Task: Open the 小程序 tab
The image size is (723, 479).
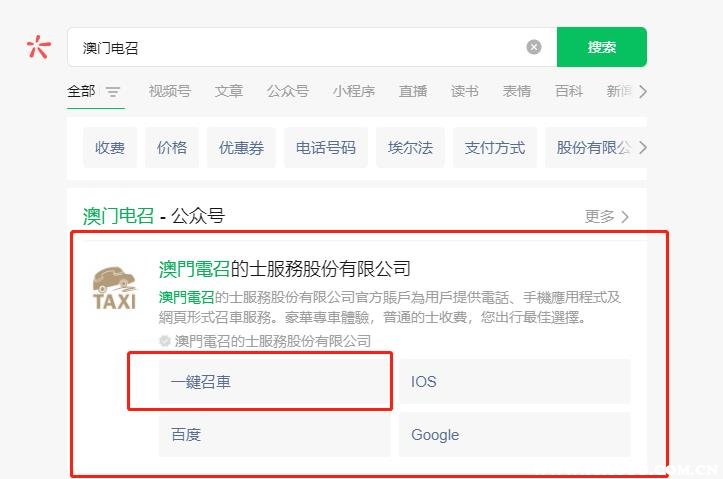Action: (x=353, y=91)
